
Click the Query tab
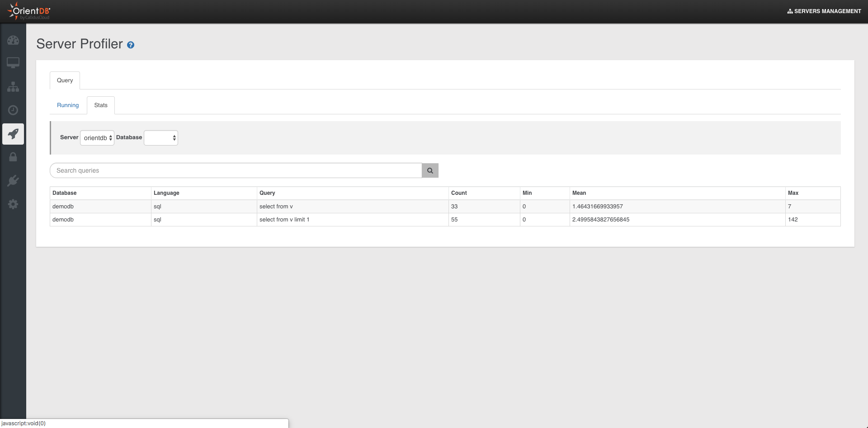[x=65, y=80]
